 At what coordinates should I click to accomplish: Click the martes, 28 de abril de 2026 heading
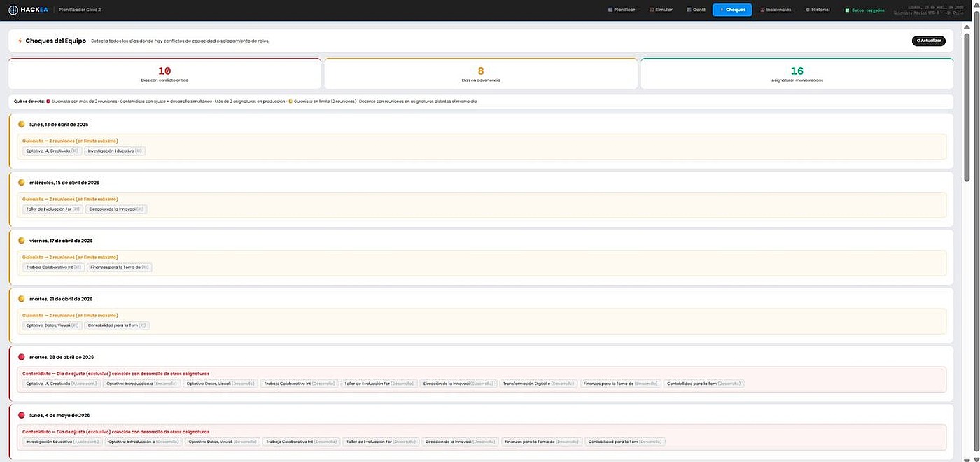click(62, 357)
